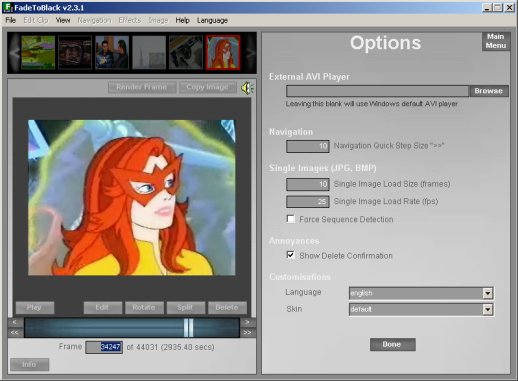Click the Edit button below preview

click(x=103, y=308)
